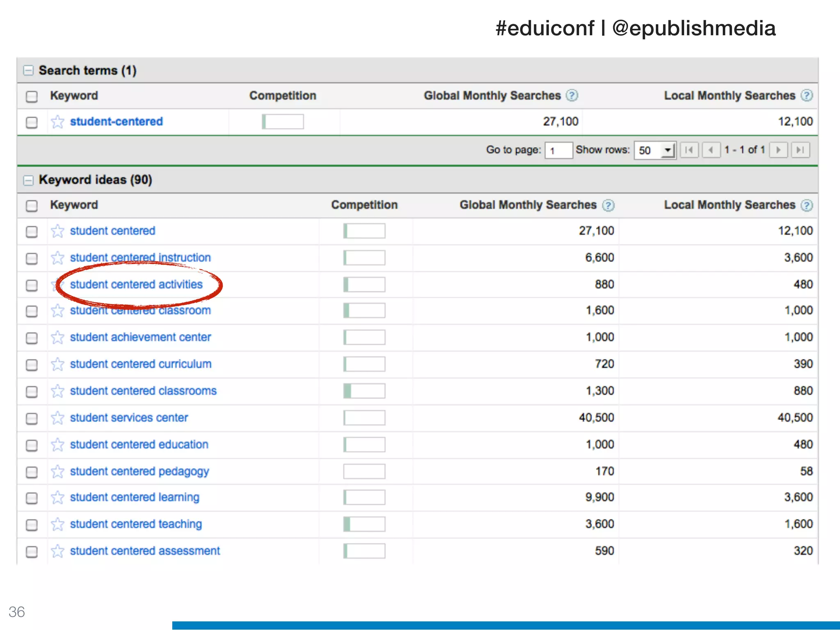The width and height of the screenshot is (840, 630).
Task: Focus the Go to page input field
Action: click(558, 151)
